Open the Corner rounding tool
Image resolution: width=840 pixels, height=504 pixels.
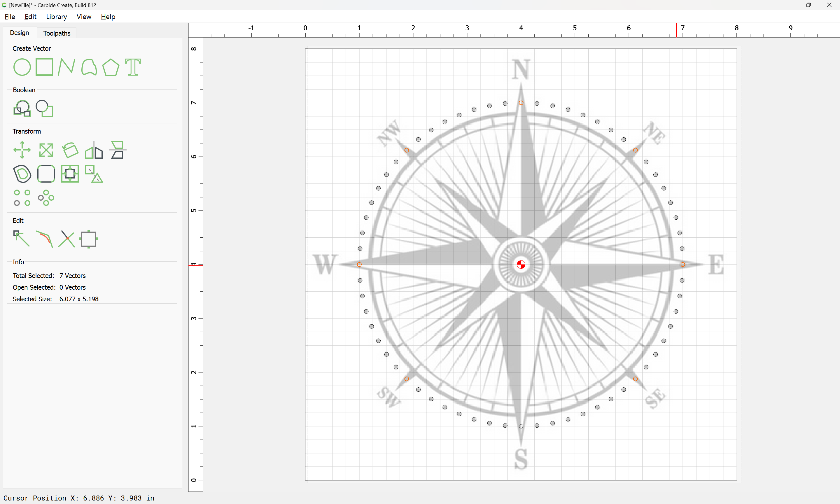pyautogui.click(x=46, y=174)
